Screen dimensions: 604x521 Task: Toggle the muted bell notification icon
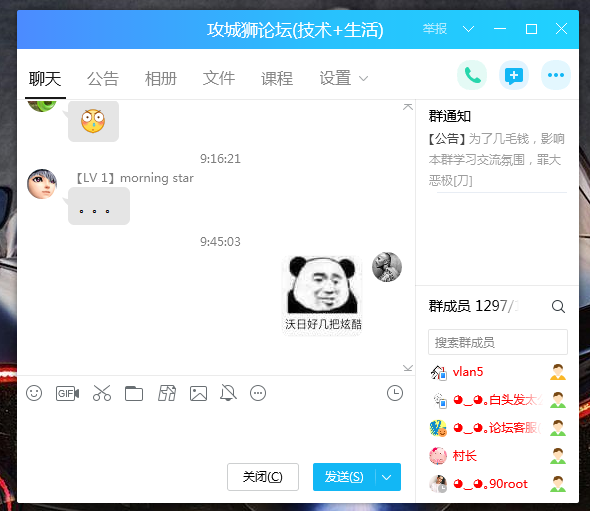pos(228,393)
